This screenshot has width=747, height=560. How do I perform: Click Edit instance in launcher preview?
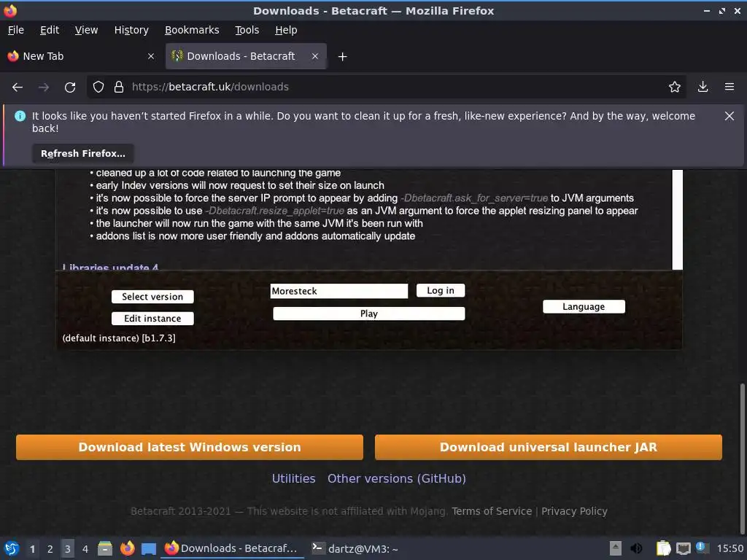pyautogui.click(x=152, y=319)
